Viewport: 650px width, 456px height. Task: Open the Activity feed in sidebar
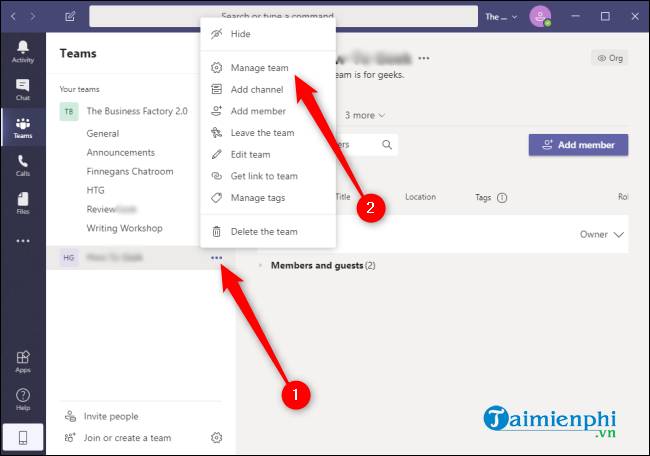click(23, 52)
